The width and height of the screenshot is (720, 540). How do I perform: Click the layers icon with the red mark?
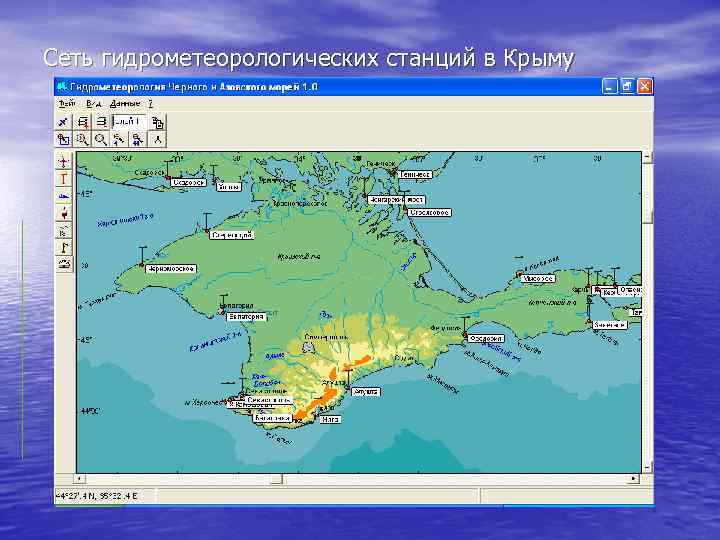coord(83,122)
